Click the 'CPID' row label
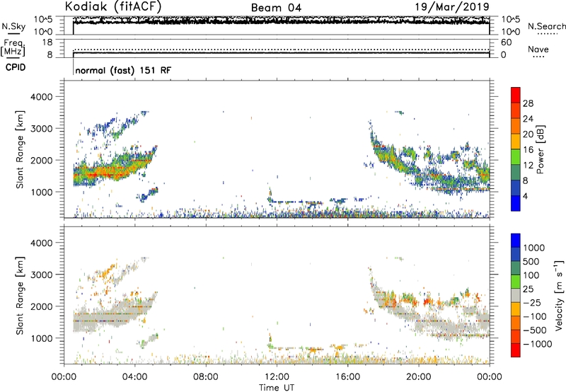Viewport: 566px width, 392px height. point(16,67)
